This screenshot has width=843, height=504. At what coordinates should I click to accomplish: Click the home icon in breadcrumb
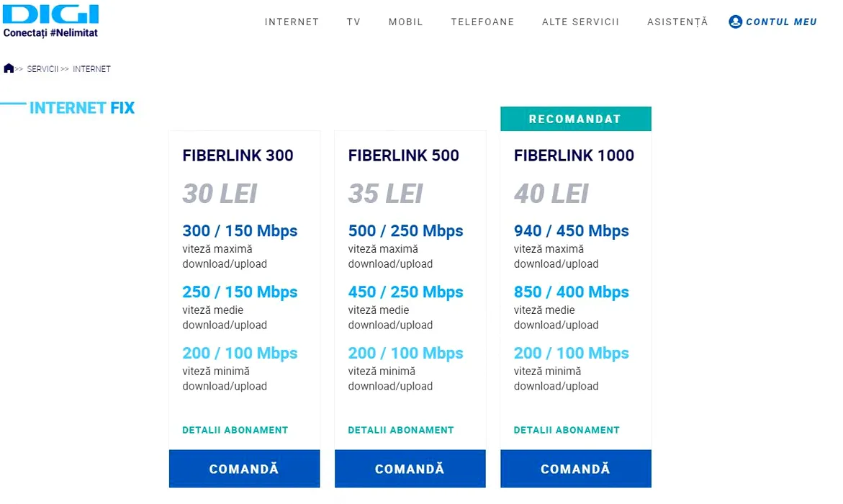point(9,68)
